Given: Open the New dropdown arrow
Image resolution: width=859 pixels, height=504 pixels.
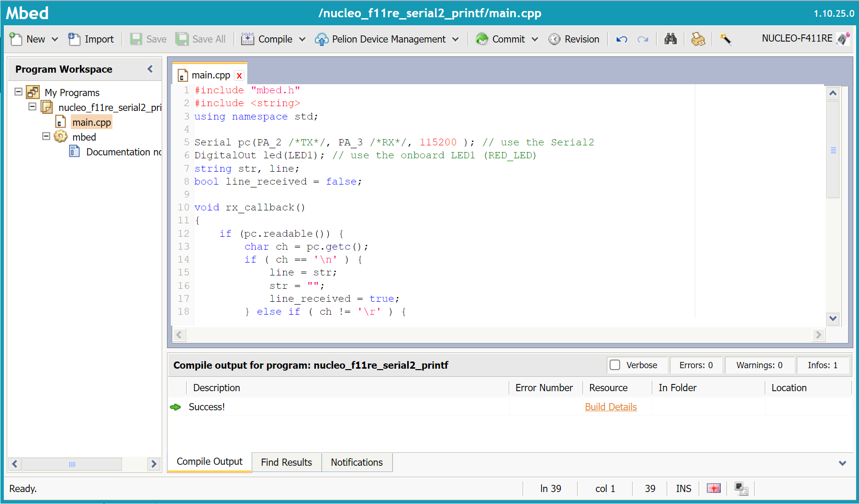Looking at the screenshot, I should pyautogui.click(x=55, y=39).
